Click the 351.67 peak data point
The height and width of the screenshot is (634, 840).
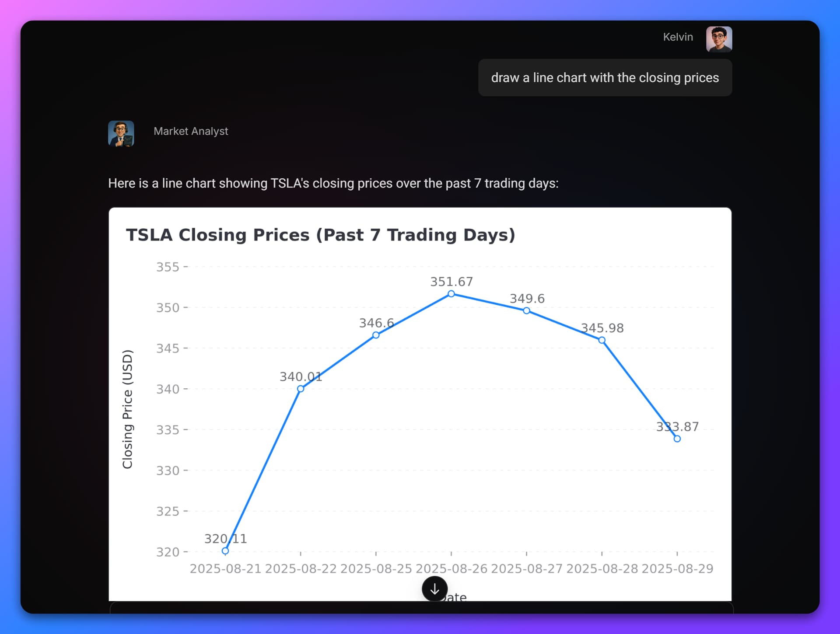[451, 294]
